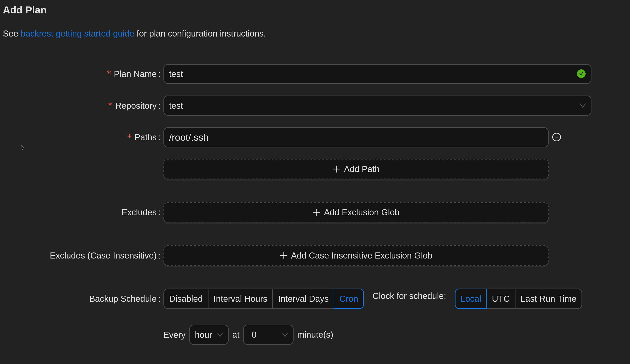Expand the hour frequency dropdown
The image size is (630, 364).
(209, 335)
